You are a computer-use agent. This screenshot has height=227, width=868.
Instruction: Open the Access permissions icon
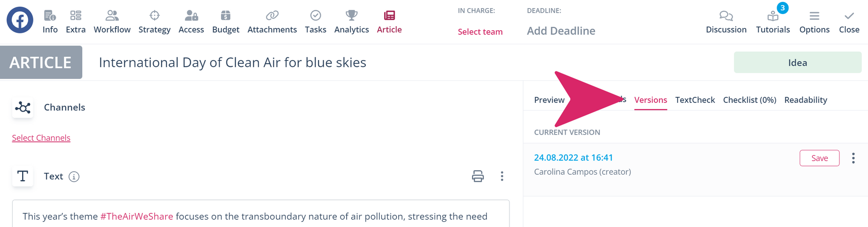click(191, 16)
